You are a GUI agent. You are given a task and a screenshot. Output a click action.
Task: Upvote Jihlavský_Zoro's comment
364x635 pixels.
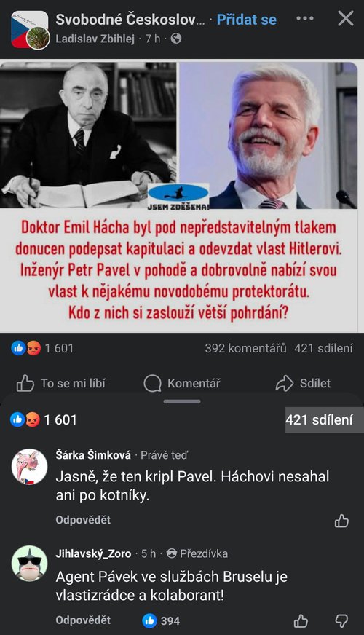pos(301,620)
